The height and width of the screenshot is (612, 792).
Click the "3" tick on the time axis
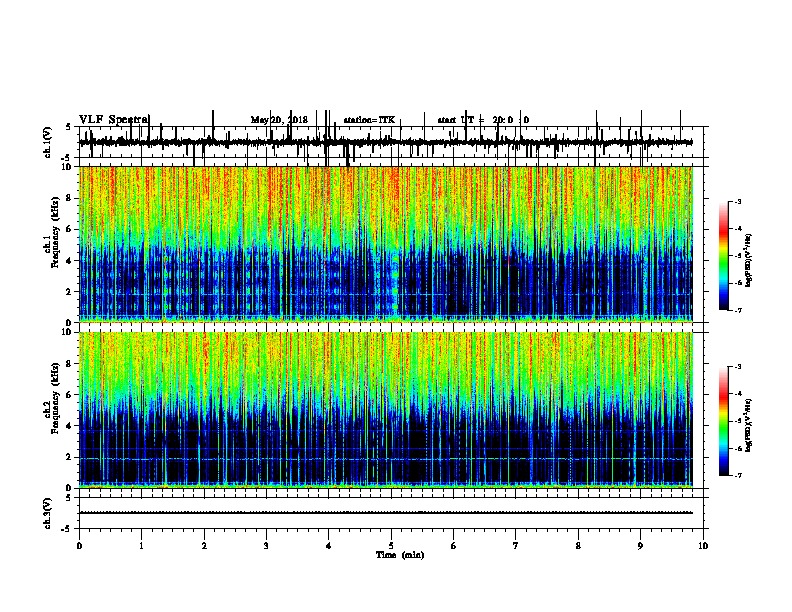pyautogui.click(x=266, y=546)
